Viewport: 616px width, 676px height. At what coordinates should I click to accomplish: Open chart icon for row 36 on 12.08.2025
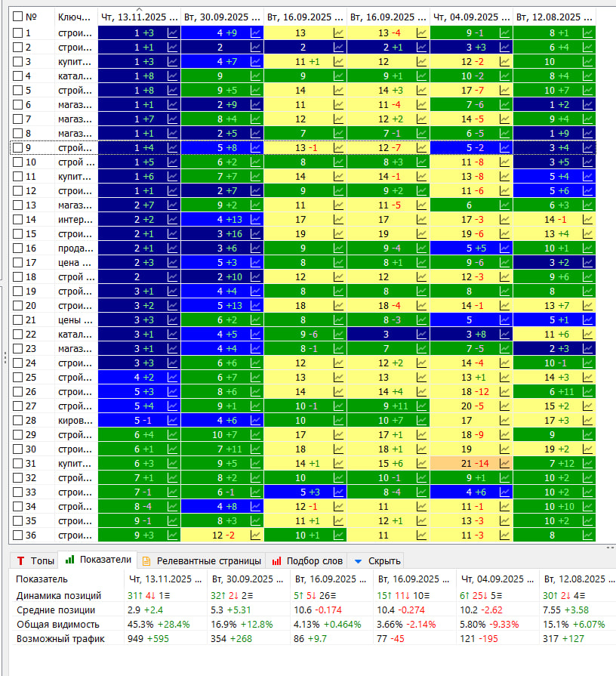point(587,535)
